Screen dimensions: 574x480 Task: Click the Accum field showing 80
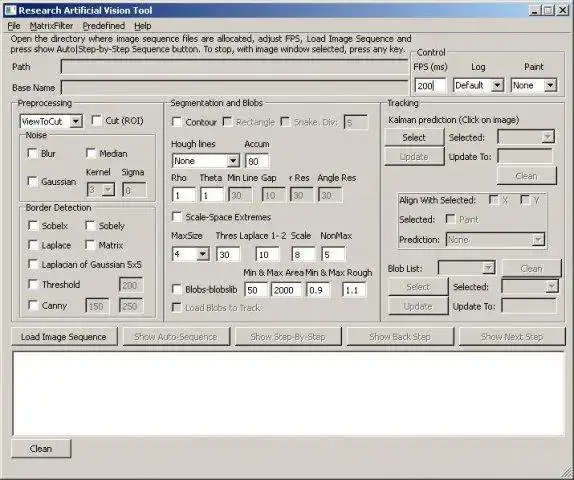pyautogui.click(x=257, y=161)
